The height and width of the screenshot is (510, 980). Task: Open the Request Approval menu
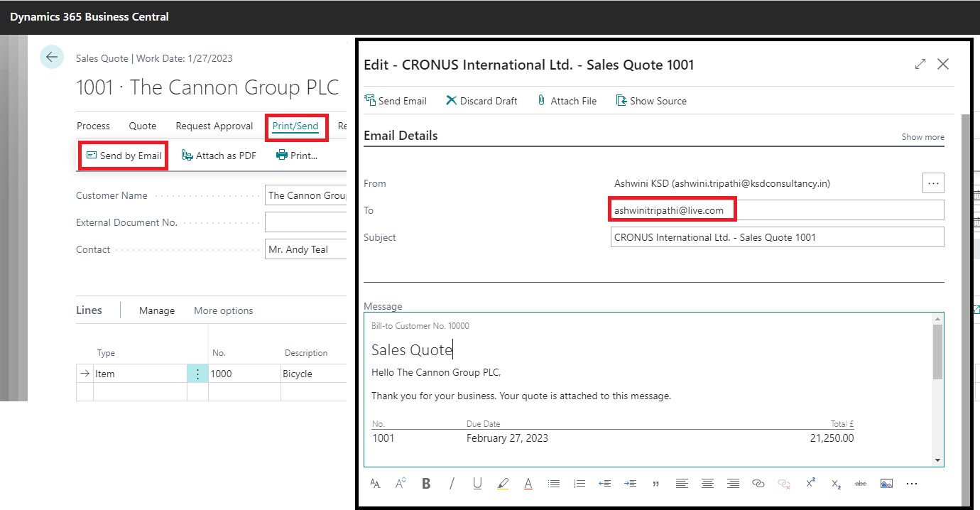click(214, 126)
